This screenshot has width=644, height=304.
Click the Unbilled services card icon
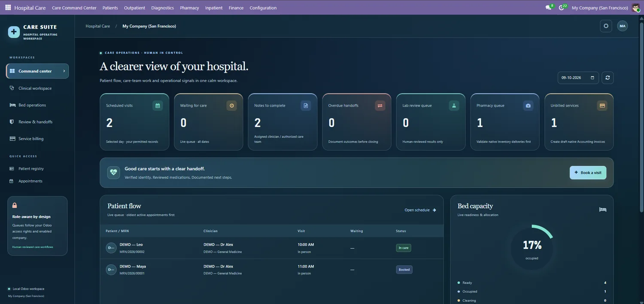(602, 105)
